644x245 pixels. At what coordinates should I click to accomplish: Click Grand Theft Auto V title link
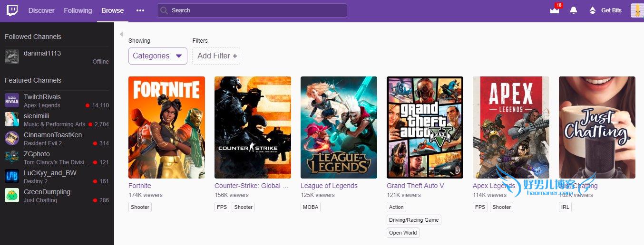[x=415, y=186]
